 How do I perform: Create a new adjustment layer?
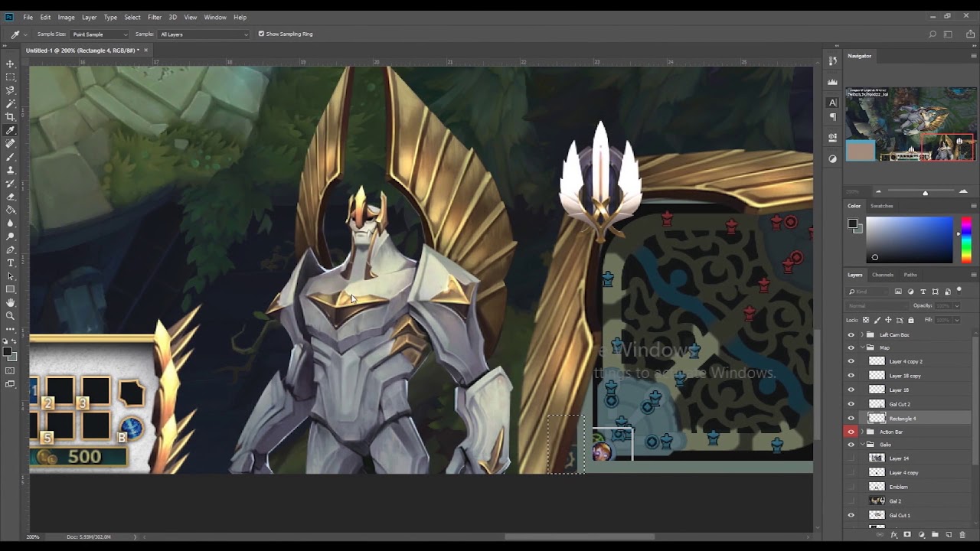click(921, 535)
